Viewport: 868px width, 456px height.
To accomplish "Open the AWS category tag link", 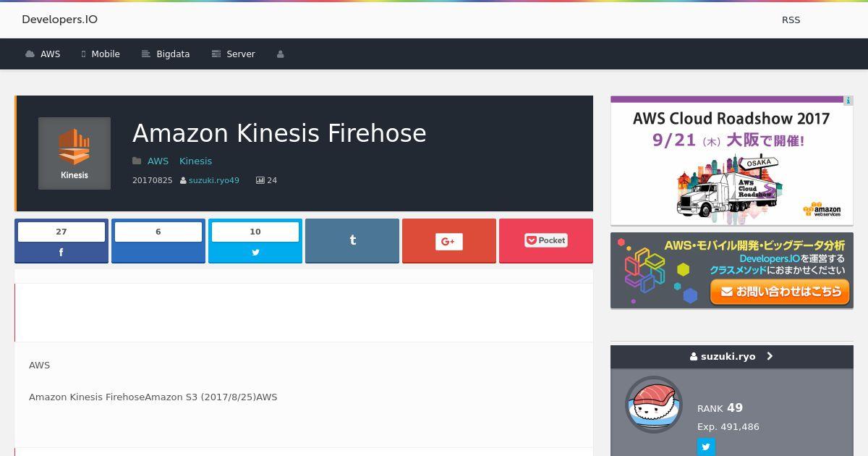I will point(158,161).
